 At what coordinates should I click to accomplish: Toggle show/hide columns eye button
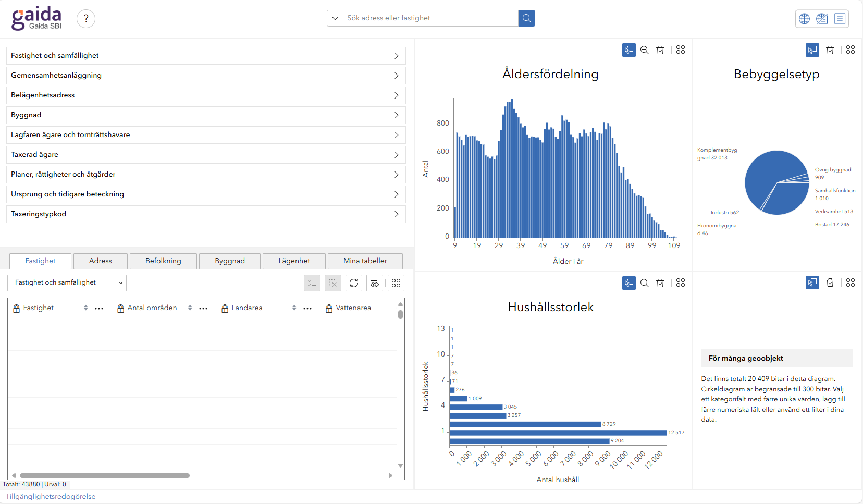coord(375,283)
